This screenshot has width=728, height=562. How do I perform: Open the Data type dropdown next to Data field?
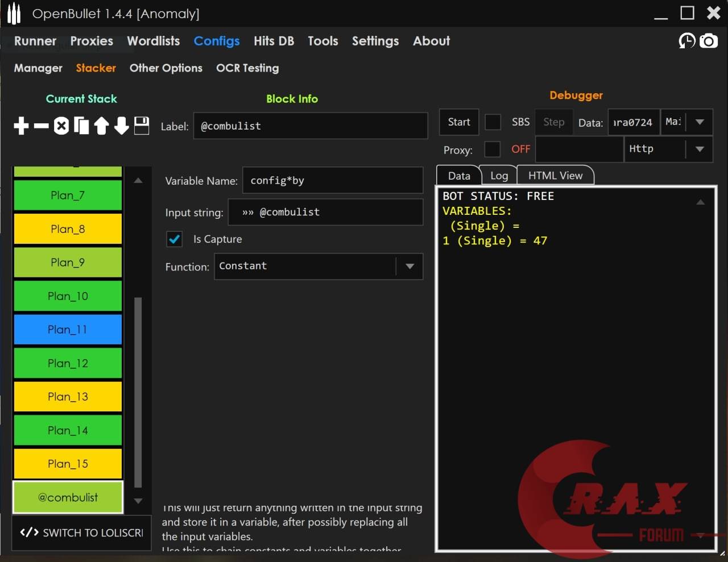click(686, 122)
